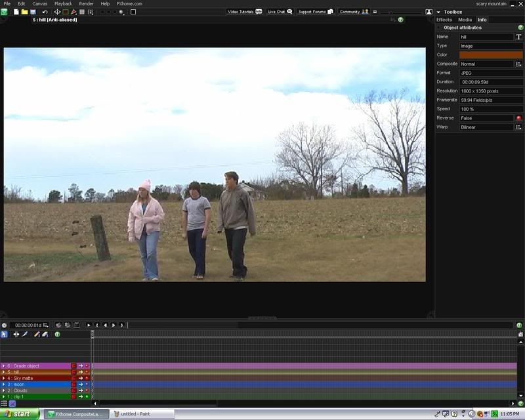This screenshot has height=420, width=525.
Task: Select the timeline eraser tool
Action: coord(45,334)
